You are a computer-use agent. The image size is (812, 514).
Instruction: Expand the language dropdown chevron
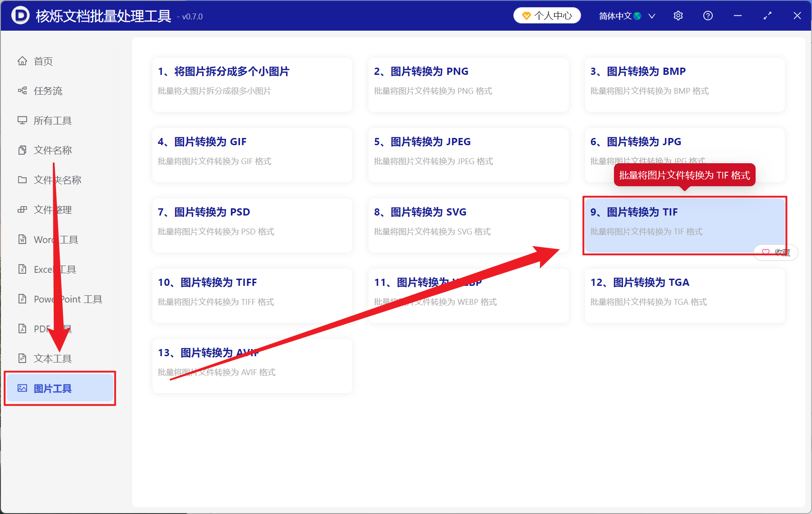click(652, 16)
